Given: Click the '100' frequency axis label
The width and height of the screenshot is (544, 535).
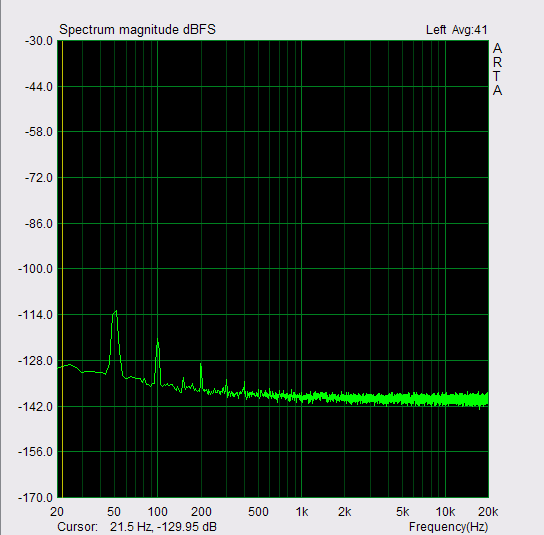Looking at the screenshot, I should click(x=158, y=512).
